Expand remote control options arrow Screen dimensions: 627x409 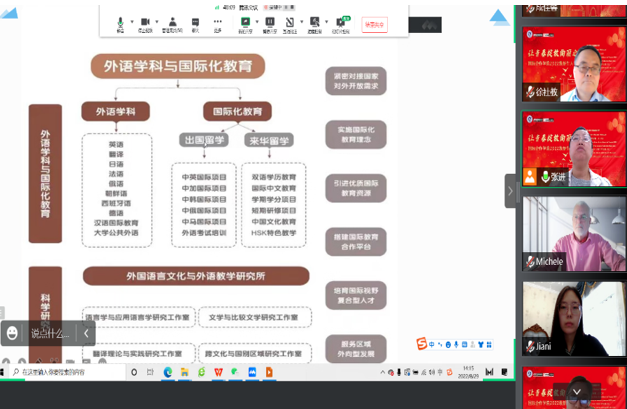click(327, 22)
